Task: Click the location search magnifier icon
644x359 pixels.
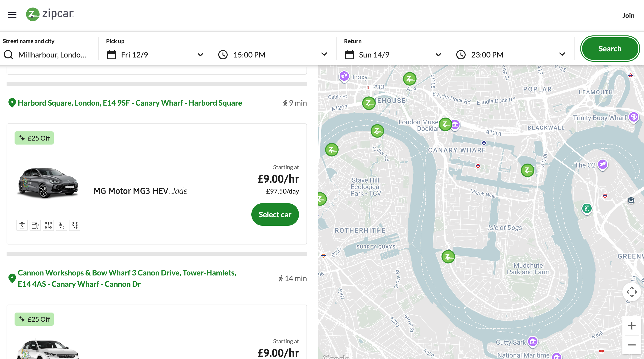Action: pos(8,55)
